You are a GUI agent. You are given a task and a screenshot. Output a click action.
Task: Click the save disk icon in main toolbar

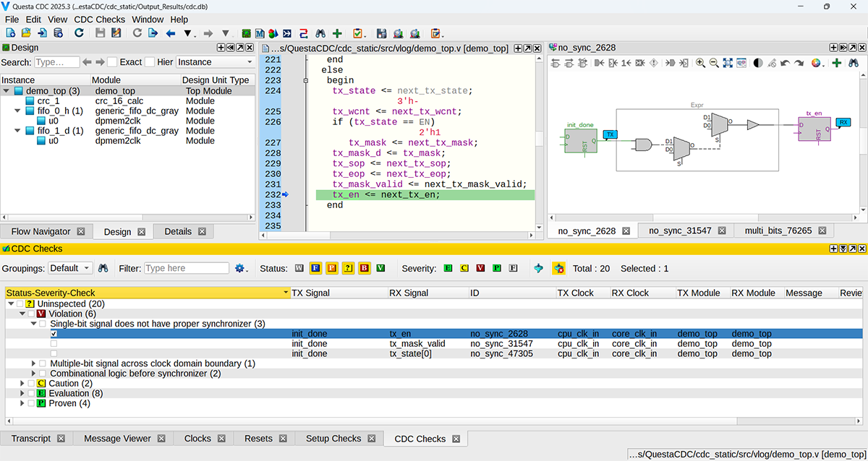pos(101,33)
